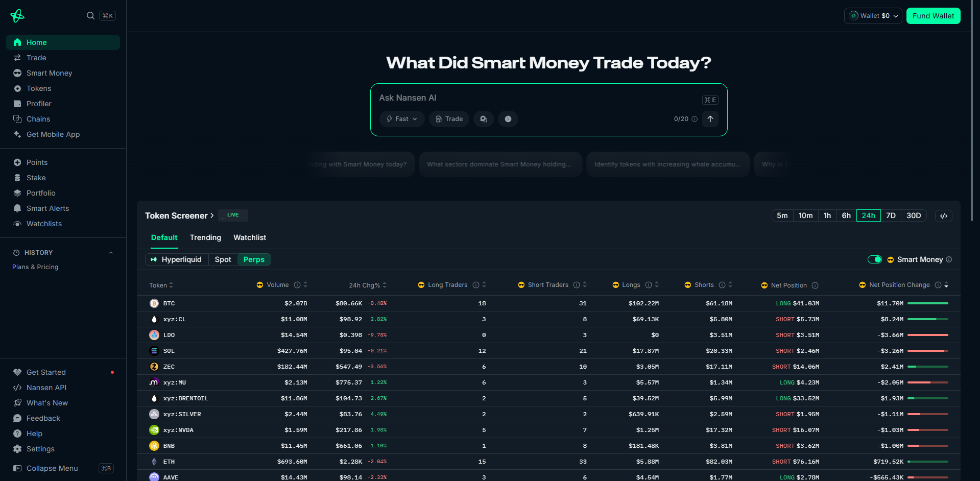Open Portfolio in the sidebar
The image size is (980, 481).
[x=63, y=193]
